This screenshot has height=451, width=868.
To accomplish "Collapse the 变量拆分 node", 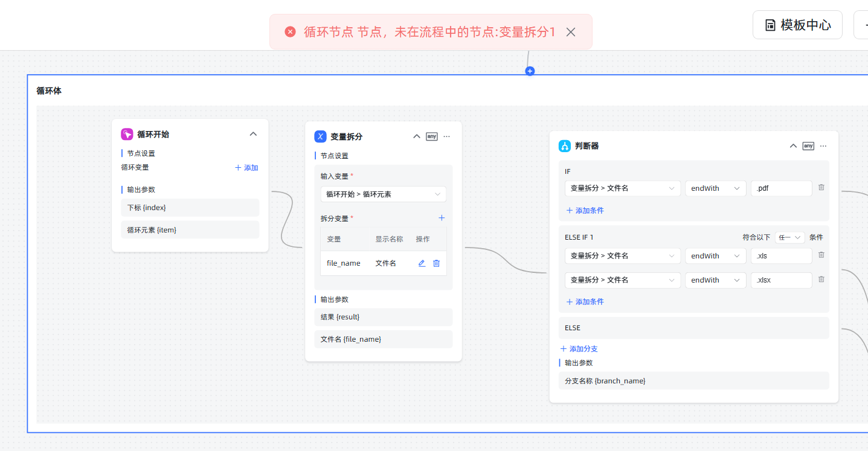I will pyautogui.click(x=416, y=136).
